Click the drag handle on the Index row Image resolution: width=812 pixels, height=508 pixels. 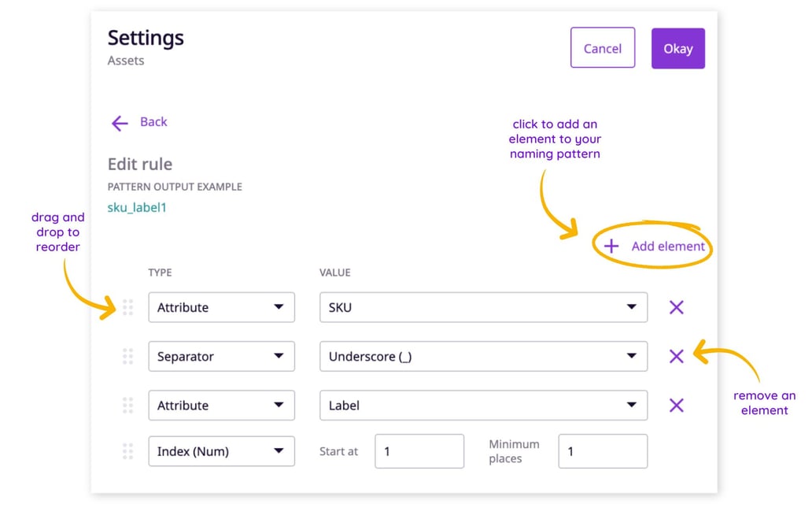point(128,451)
